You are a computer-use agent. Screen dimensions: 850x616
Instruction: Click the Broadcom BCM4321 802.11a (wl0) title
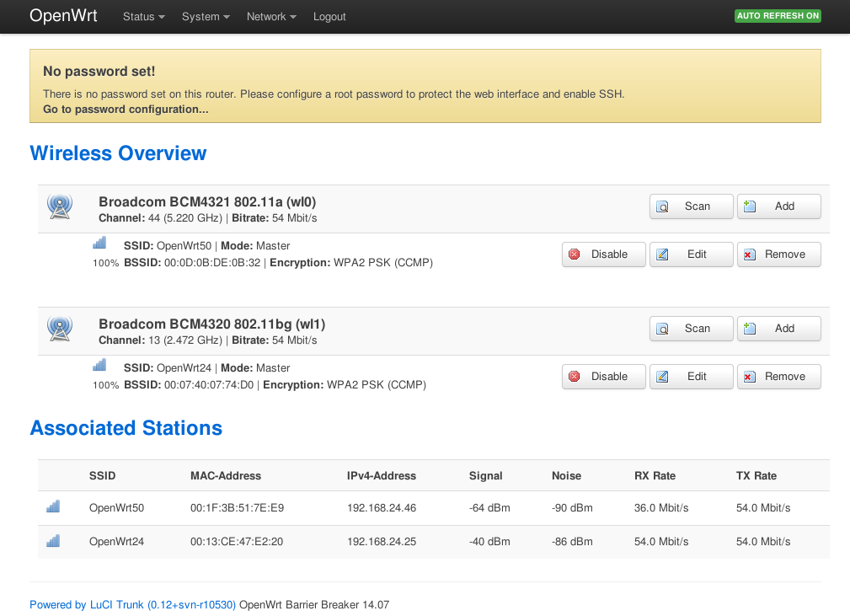(x=207, y=201)
